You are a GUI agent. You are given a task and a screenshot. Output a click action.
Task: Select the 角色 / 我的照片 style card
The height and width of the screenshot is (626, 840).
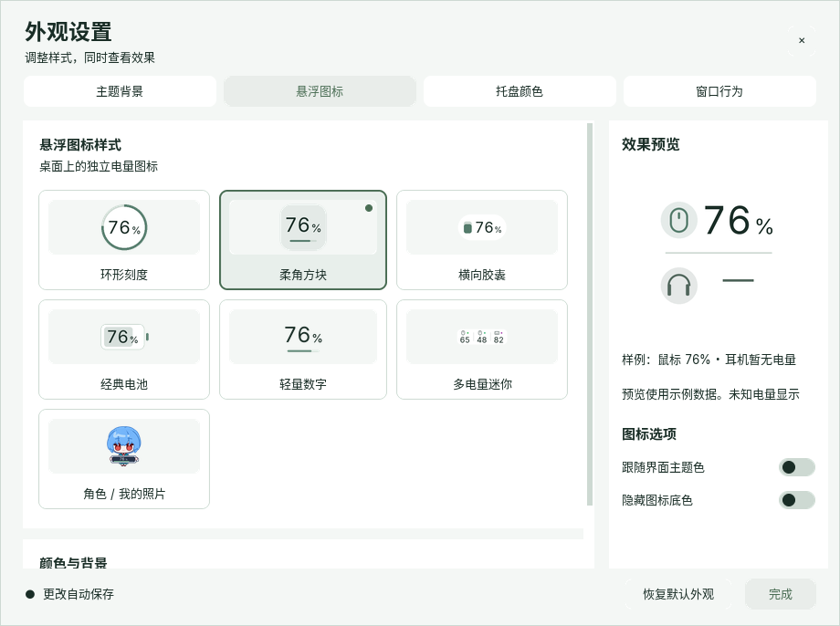coord(124,459)
